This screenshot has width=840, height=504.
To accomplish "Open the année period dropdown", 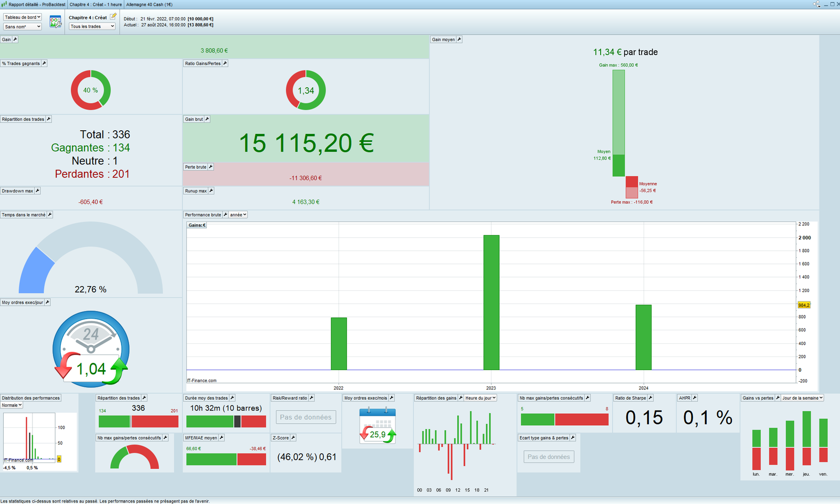I will [238, 215].
